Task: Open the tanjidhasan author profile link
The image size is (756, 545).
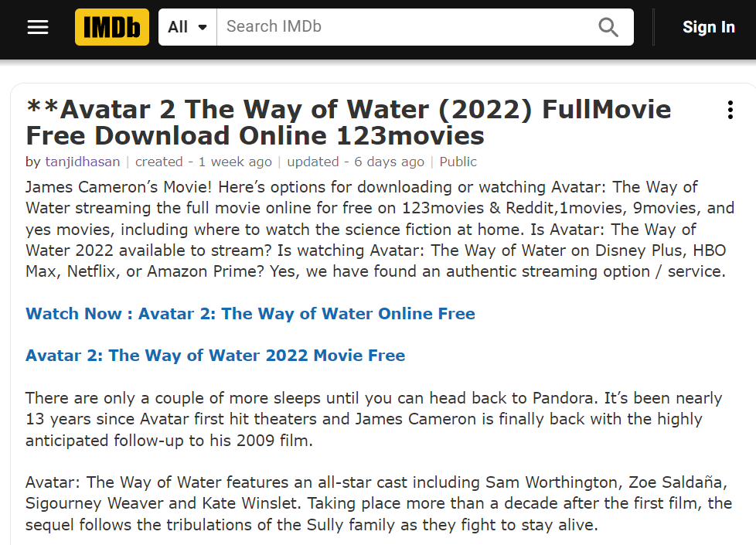Action: coord(83,162)
